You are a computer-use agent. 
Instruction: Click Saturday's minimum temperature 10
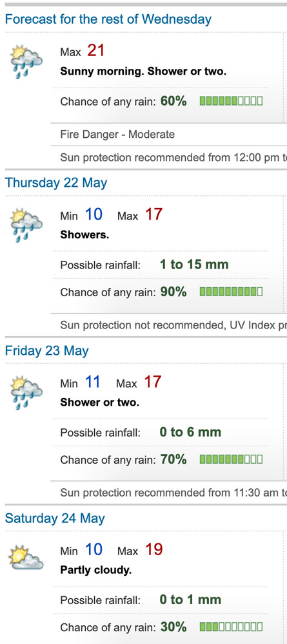(94, 549)
